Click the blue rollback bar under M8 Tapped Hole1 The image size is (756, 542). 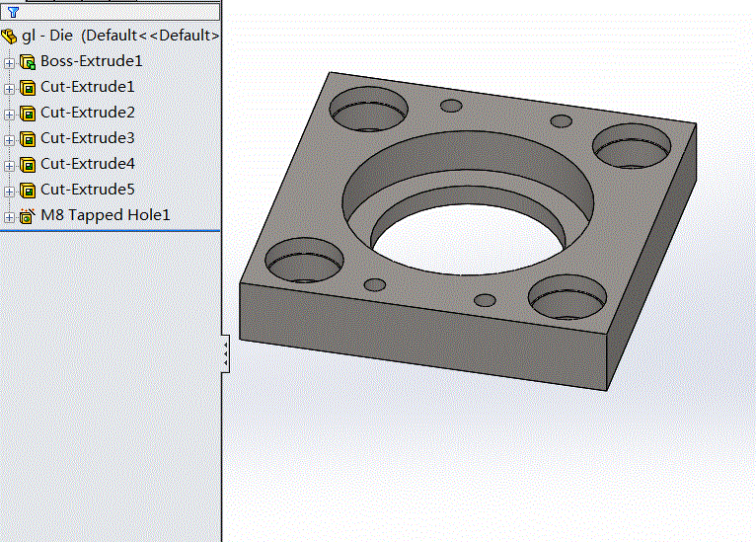(111, 231)
